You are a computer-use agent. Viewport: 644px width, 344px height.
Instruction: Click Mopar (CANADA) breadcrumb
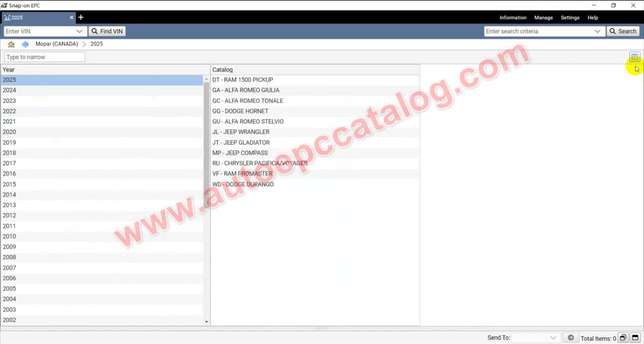point(57,44)
